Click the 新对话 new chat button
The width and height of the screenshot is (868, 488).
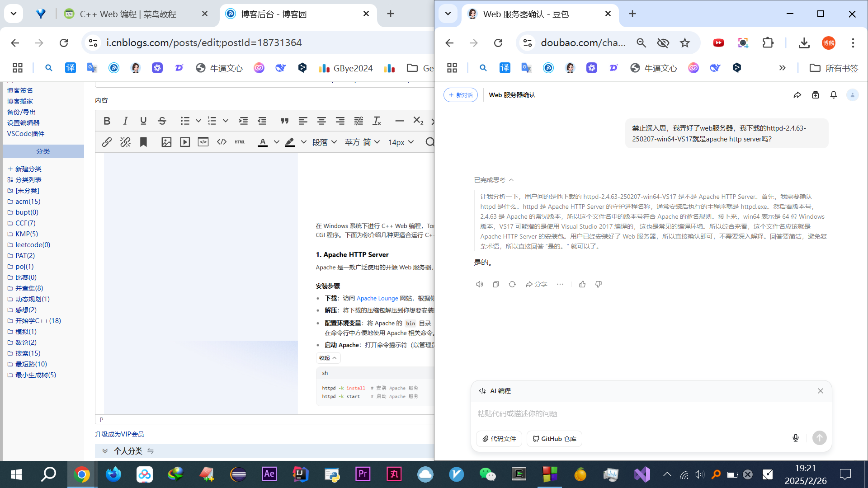point(461,95)
